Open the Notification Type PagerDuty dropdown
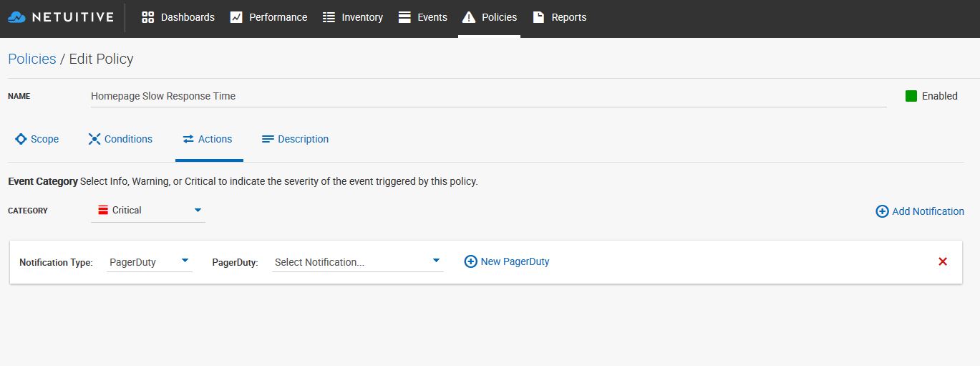 [185, 261]
